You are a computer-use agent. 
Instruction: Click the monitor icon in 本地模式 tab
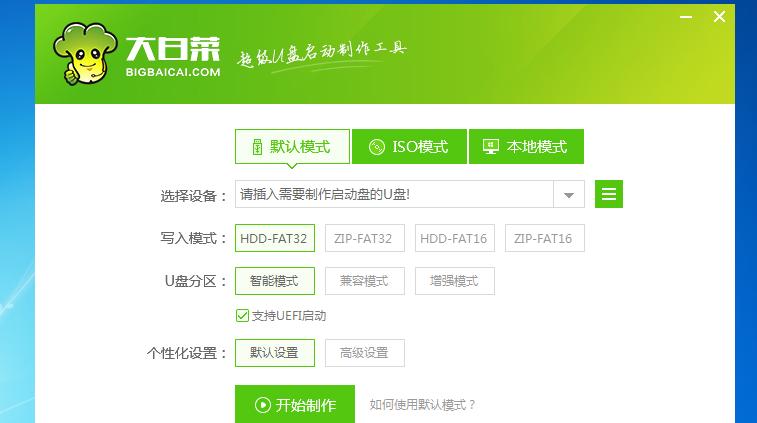coord(491,147)
